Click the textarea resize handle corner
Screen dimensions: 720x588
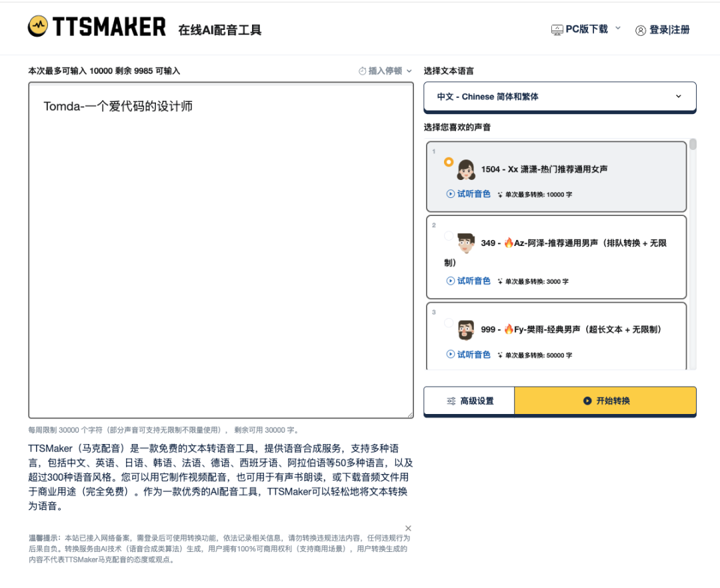click(x=410, y=415)
